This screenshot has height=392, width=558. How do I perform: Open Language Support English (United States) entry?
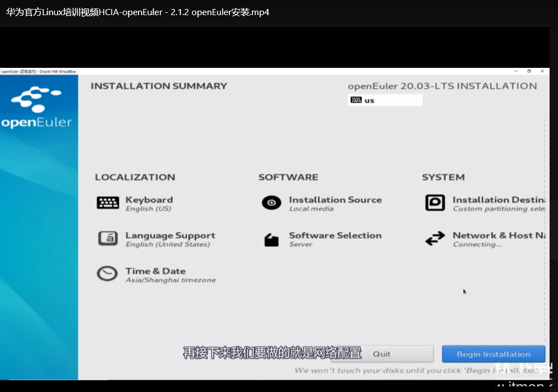(x=168, y=245)
